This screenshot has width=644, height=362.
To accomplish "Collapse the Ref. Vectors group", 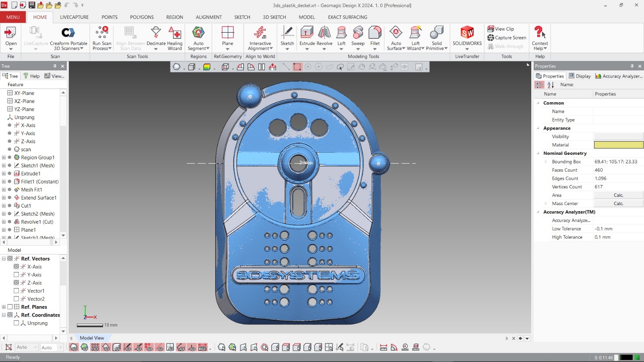I will point(4,259).
